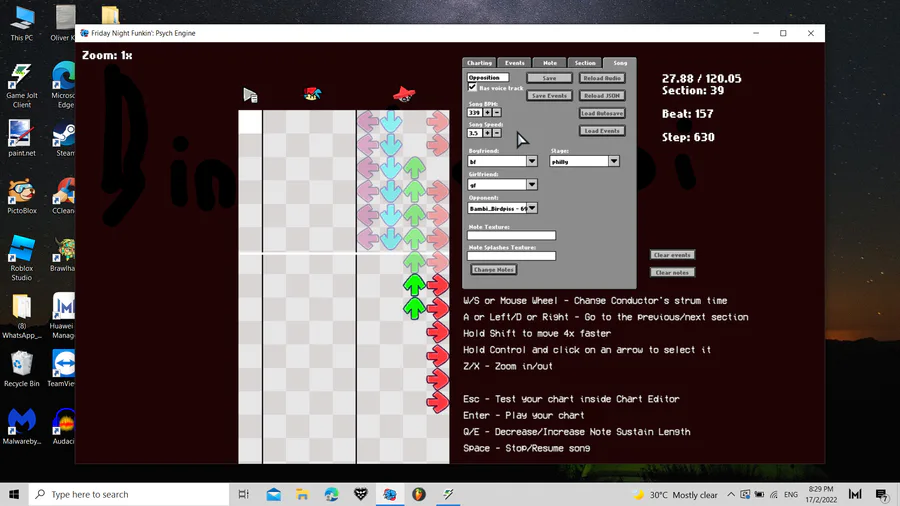This screenshot has width=900, height=506.
Task: Click the Windows Start button
Action: point(14,494)
